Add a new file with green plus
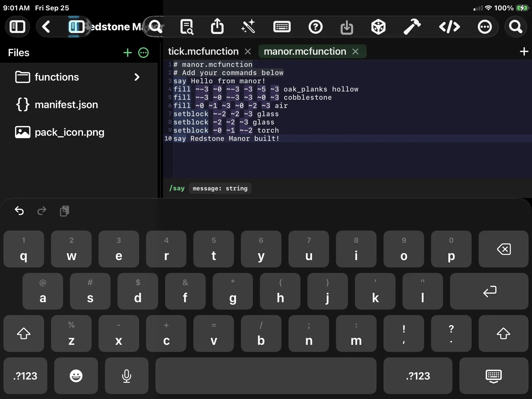The image size is (532, 399). [x=128, y=53]
